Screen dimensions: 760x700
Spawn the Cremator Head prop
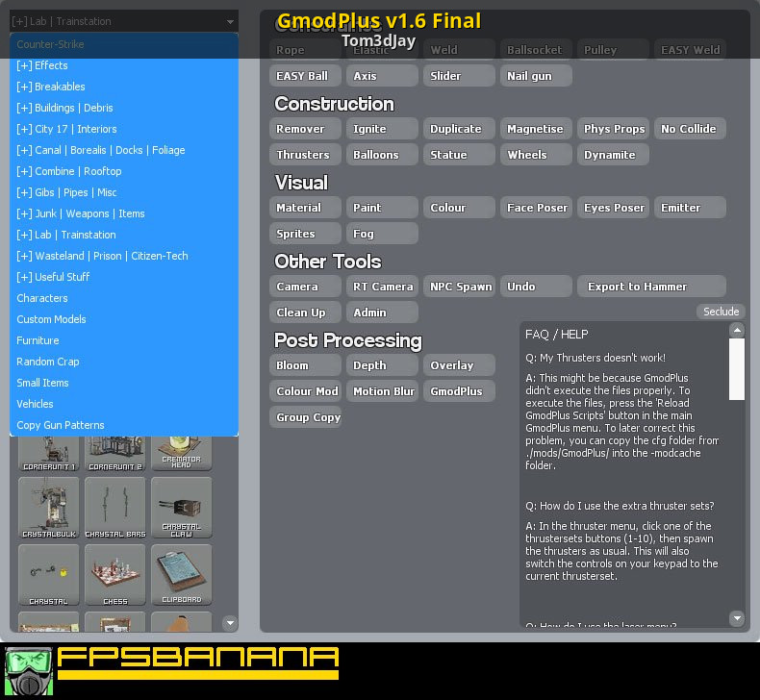(182, 452)
